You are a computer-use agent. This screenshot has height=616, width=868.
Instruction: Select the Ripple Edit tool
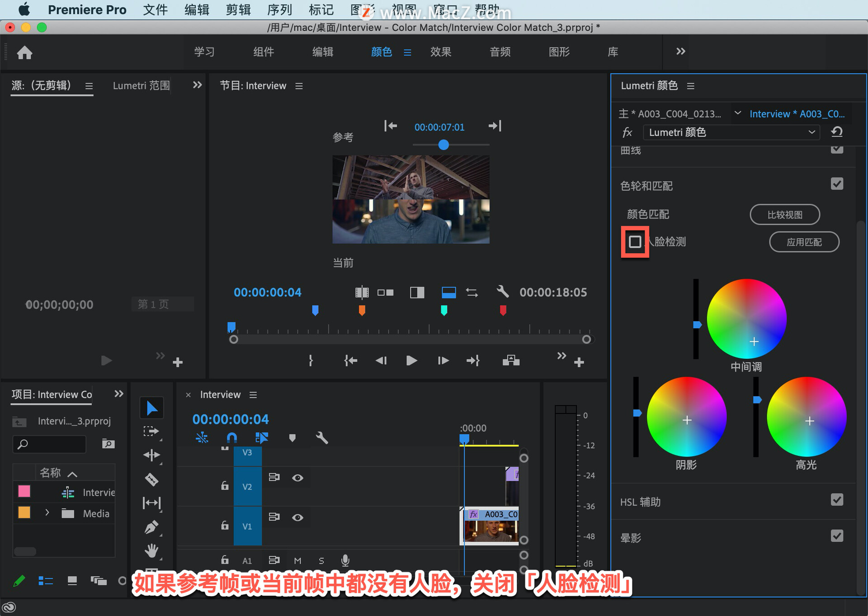tap(151, 455)
